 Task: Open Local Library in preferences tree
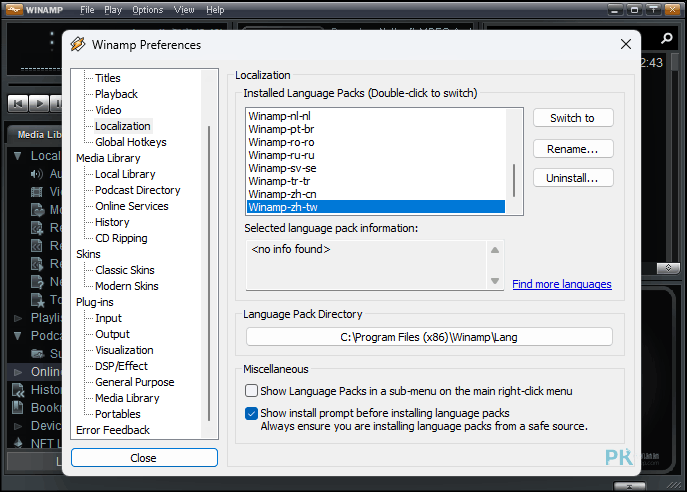[x=125, y=174]
